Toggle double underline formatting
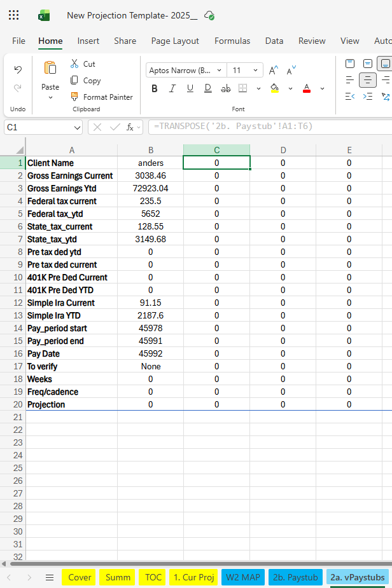 click(207, 88)
